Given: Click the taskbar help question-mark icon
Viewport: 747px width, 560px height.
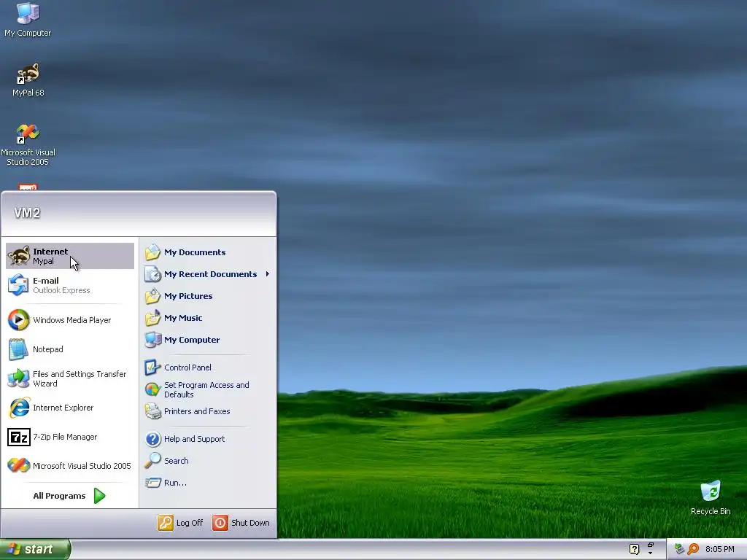Looking at the screenshot, I should click(x=634, y=549).
